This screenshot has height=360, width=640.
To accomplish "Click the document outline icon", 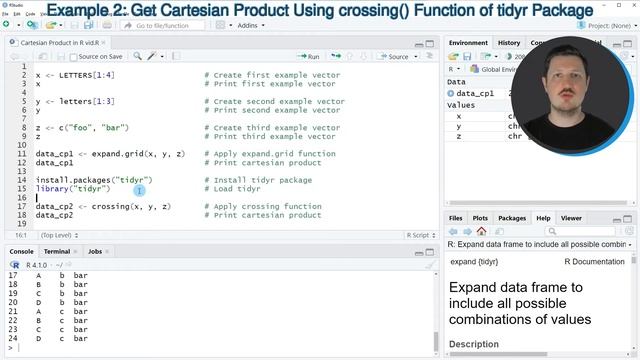I will point(429,56).
